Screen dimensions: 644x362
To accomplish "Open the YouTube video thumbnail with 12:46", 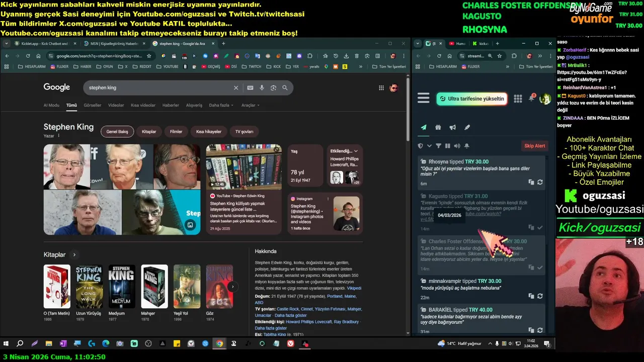I will [x=244, y=167].
